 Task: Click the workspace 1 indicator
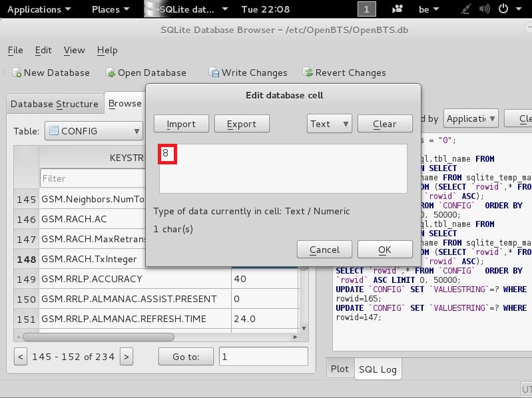(367, 9)
